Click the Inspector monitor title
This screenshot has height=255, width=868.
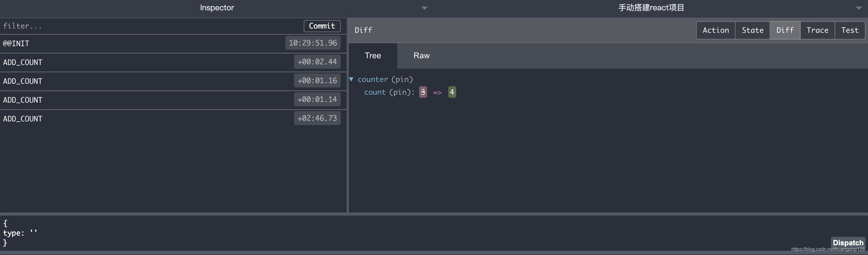point(217,8)
